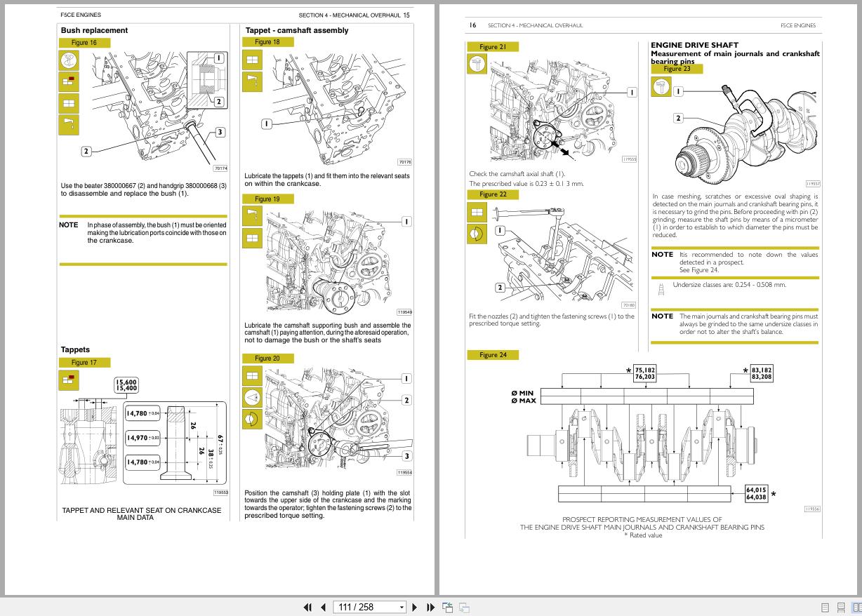
Task: Open the page number dropdown arrow
Action: pyautogui.click(x=402, y=607)
